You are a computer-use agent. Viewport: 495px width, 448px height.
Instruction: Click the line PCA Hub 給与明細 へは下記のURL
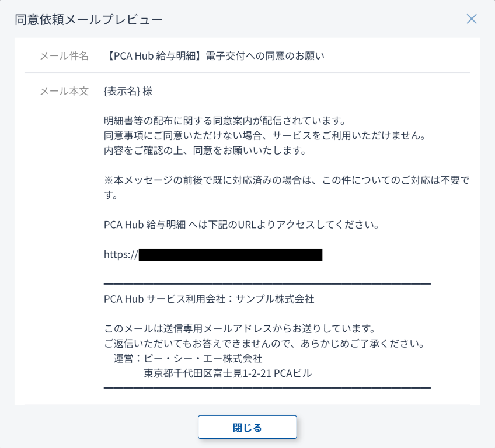pos(242,225)
